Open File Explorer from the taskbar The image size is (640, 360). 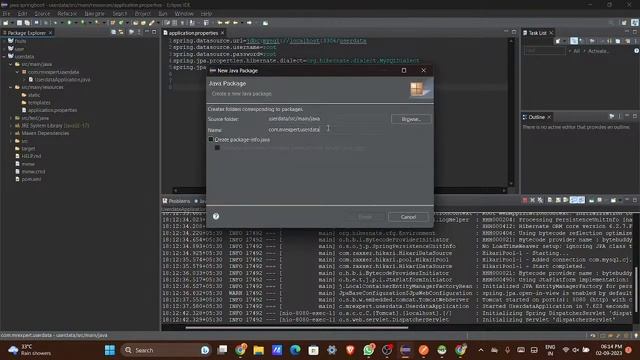click(258, 350)
